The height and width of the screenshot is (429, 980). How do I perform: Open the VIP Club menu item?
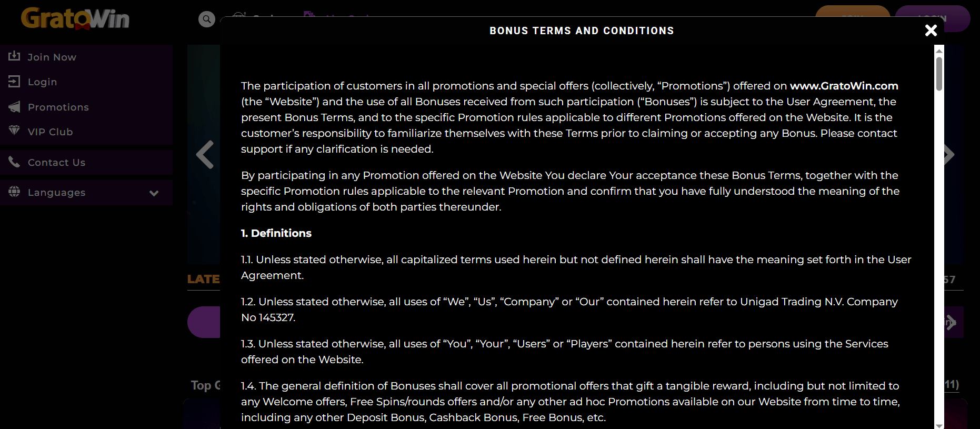(x=50, y=132)
